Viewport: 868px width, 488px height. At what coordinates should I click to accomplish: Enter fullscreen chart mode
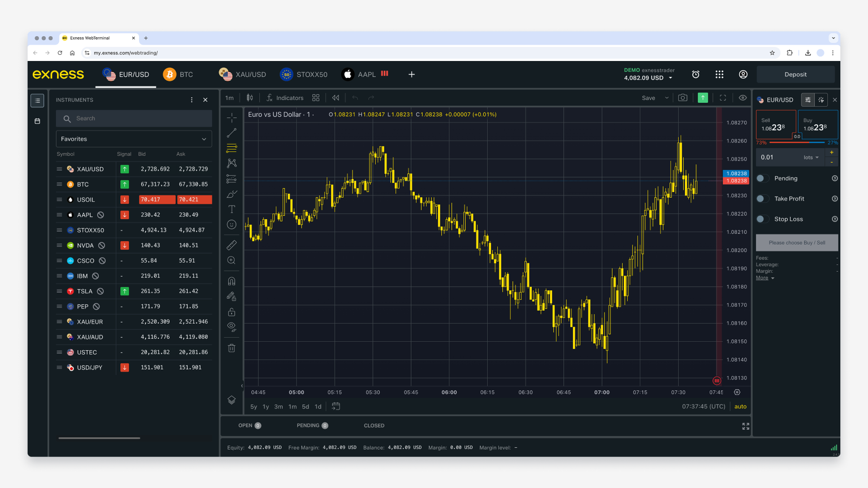723,98
